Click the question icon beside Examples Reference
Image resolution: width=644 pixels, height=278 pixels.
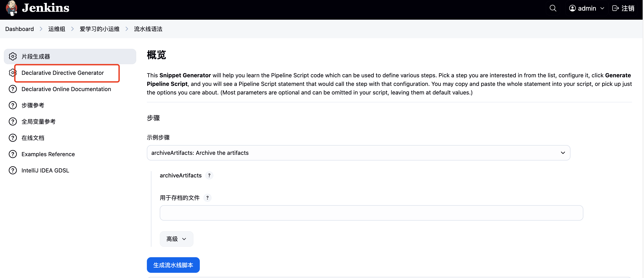tap(13, 154)
